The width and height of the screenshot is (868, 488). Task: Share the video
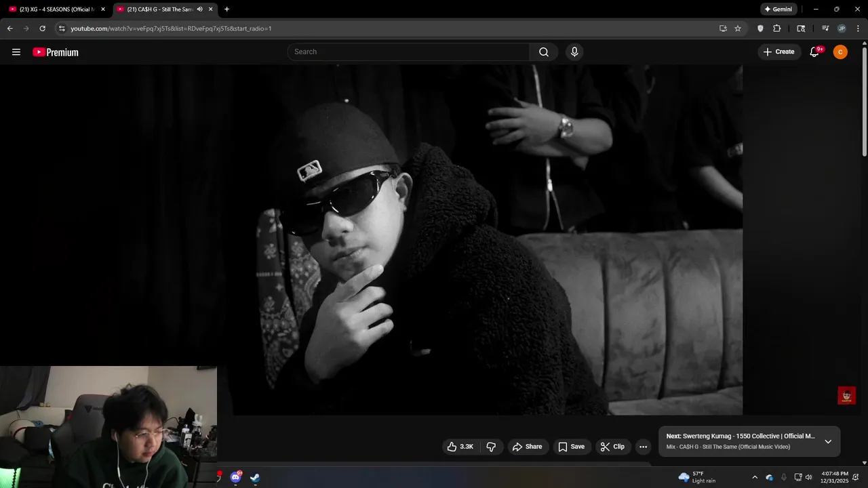527,447
